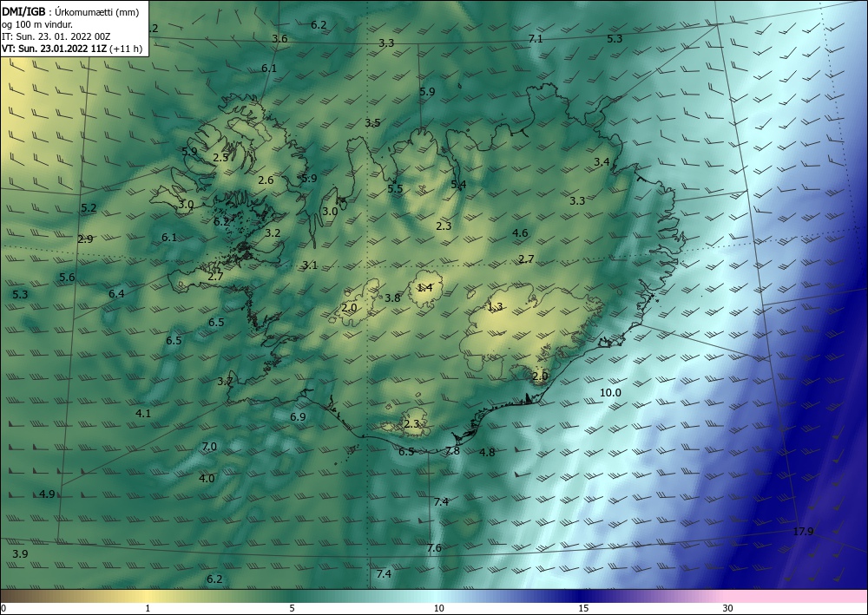Click the 3.5 value north of Iceland

point(372,123)
